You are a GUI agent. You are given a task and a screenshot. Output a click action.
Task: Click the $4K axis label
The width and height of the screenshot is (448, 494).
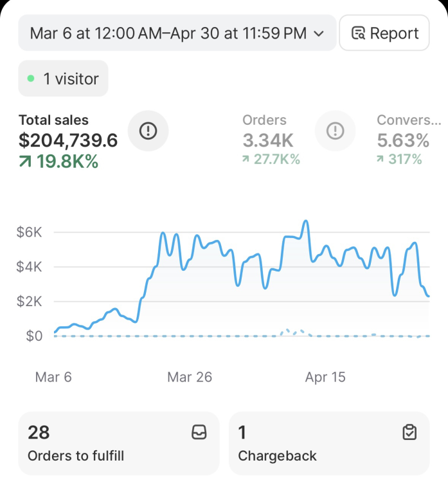pyautogui.click(x=29, y=267)
